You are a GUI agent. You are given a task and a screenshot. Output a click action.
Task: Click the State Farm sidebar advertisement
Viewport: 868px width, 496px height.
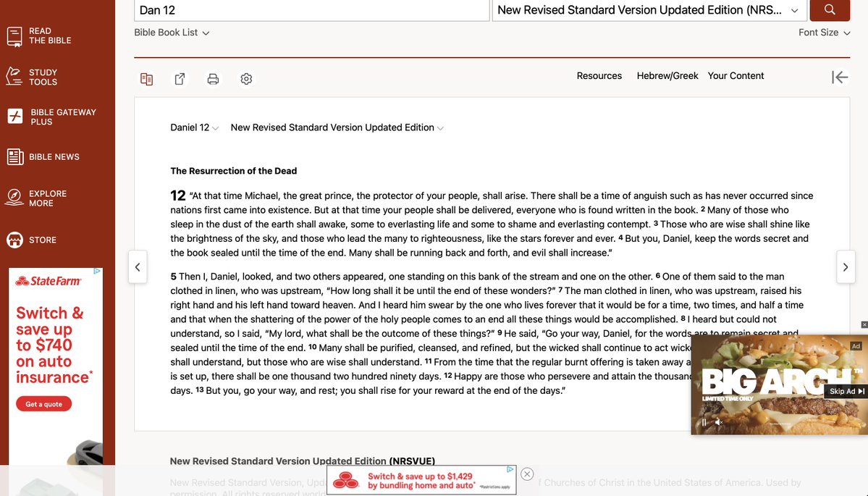click(56, 366)
